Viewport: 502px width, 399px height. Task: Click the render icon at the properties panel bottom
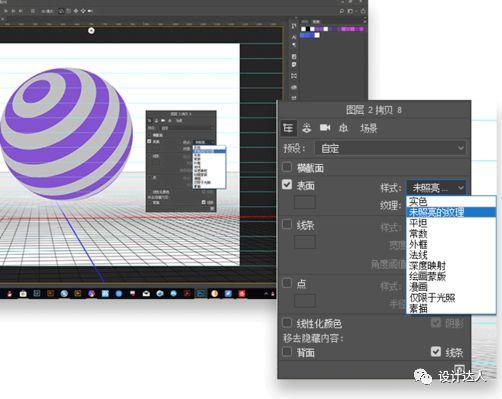click(459, 369)
